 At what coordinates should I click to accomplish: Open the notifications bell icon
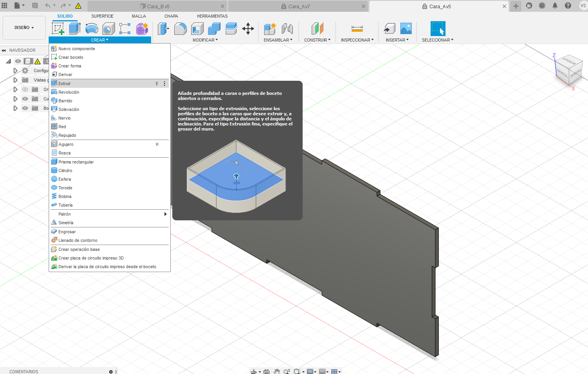pos(555,6)
